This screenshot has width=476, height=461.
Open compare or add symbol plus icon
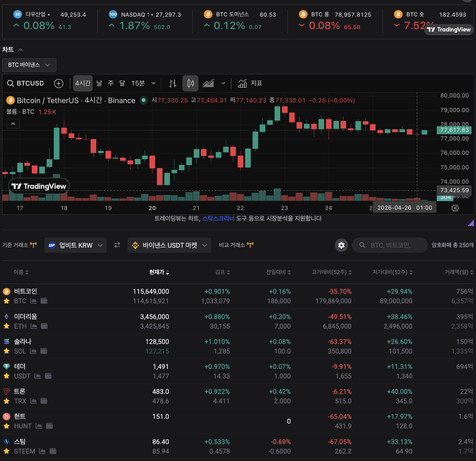pos(59,83)
